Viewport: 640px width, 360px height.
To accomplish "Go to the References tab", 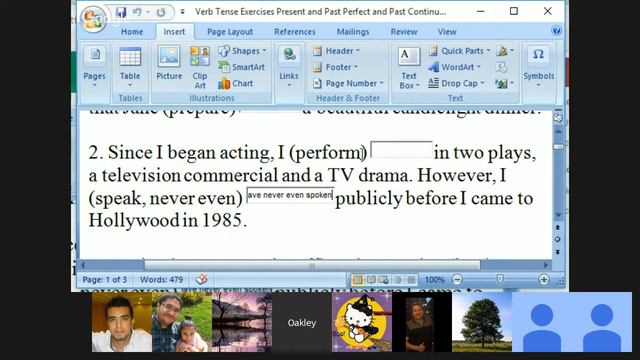I will click(295, 32).
